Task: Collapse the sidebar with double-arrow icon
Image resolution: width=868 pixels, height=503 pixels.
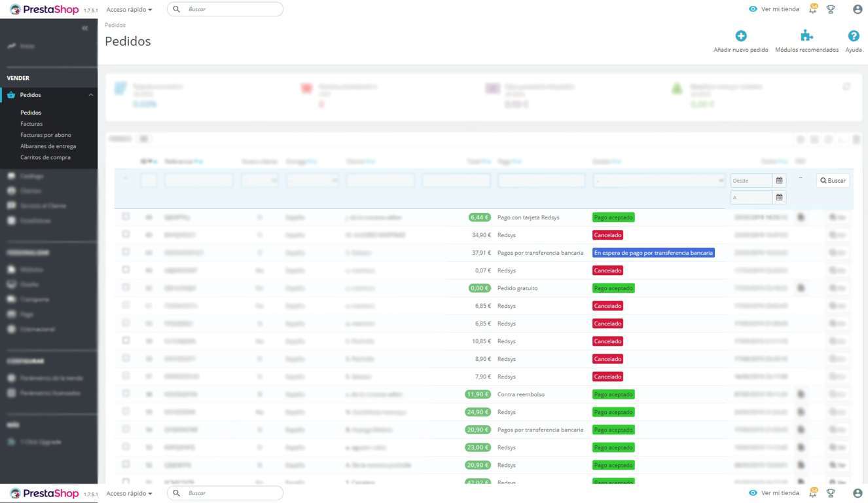Action: tap(85, 28)
